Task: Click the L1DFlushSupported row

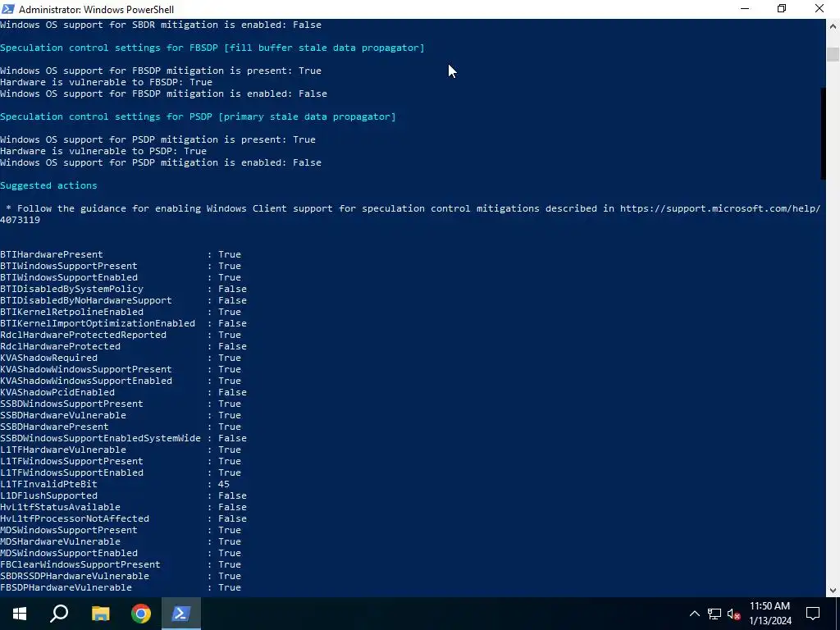Action: 123,496
